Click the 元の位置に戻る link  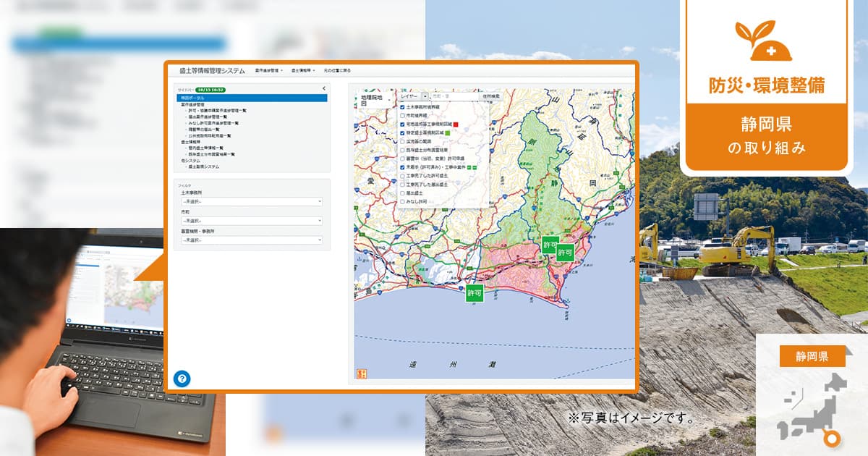pyautogui.click(x=337, y=71)
